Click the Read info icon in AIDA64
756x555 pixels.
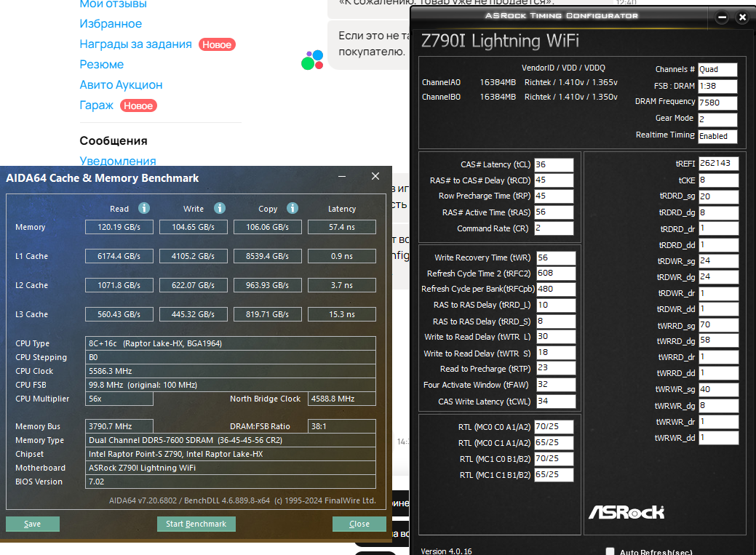click(x=143, y=208)
